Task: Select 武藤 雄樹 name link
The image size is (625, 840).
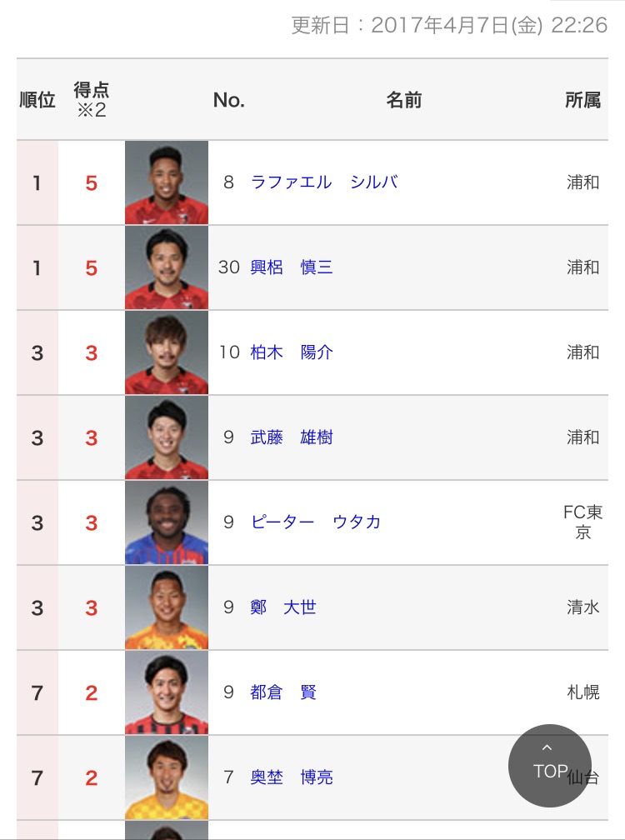Action: coord(292,437)
